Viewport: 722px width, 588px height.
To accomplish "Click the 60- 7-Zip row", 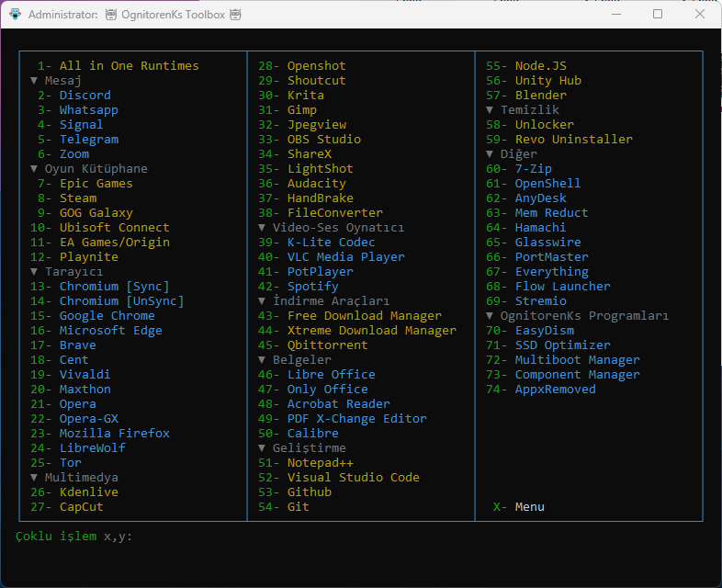I will 519,169.
